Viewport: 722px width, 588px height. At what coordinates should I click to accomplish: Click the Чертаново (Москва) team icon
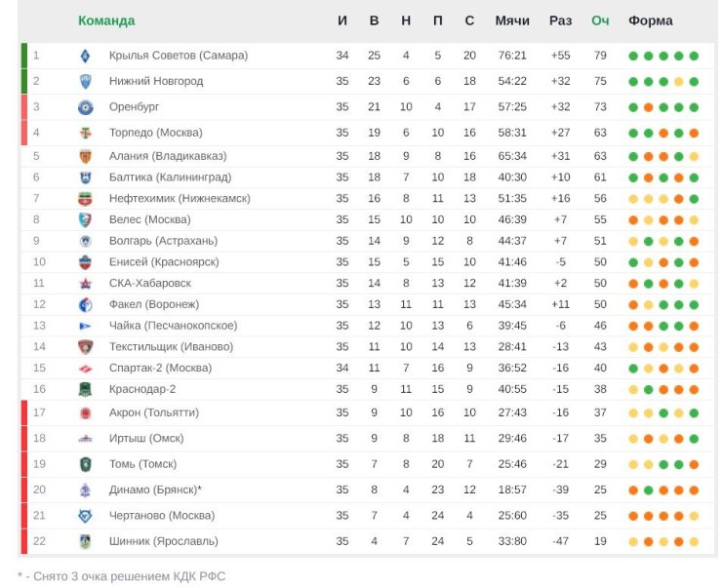pyautogui.click(x=85, y=516)
